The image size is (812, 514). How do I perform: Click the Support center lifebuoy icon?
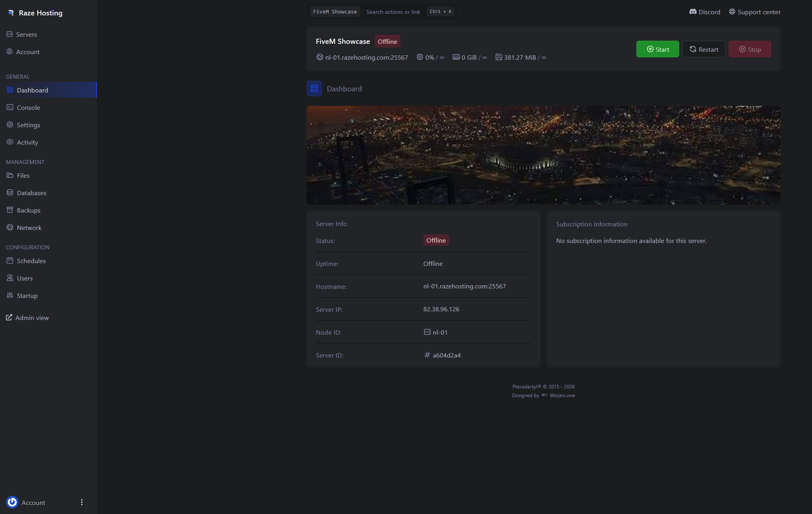(x=732, y=12)
